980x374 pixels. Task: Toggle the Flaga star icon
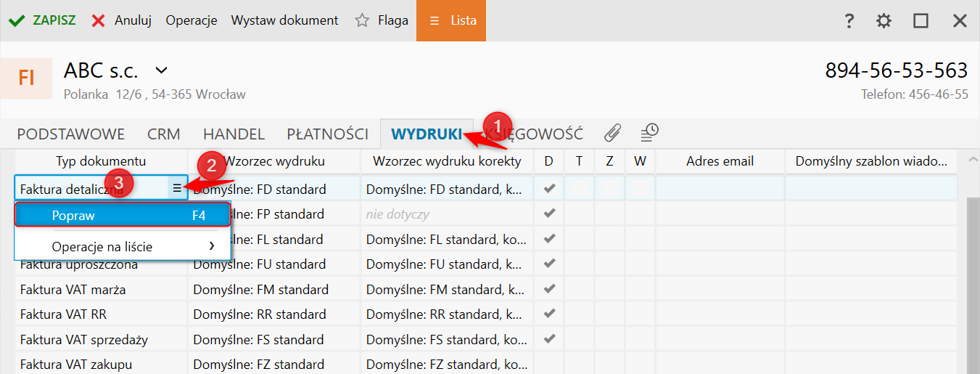pyautogui.click(x=362, y=20)
